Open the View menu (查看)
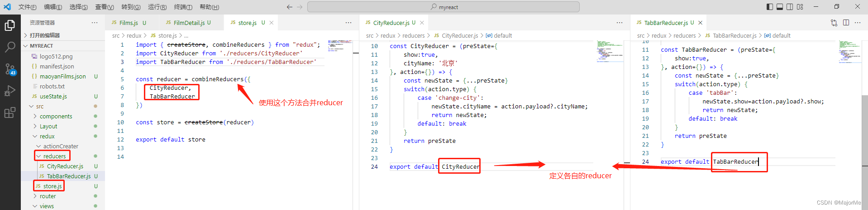The width and height of the screenshot is (868, 210). tap(105, 7)
